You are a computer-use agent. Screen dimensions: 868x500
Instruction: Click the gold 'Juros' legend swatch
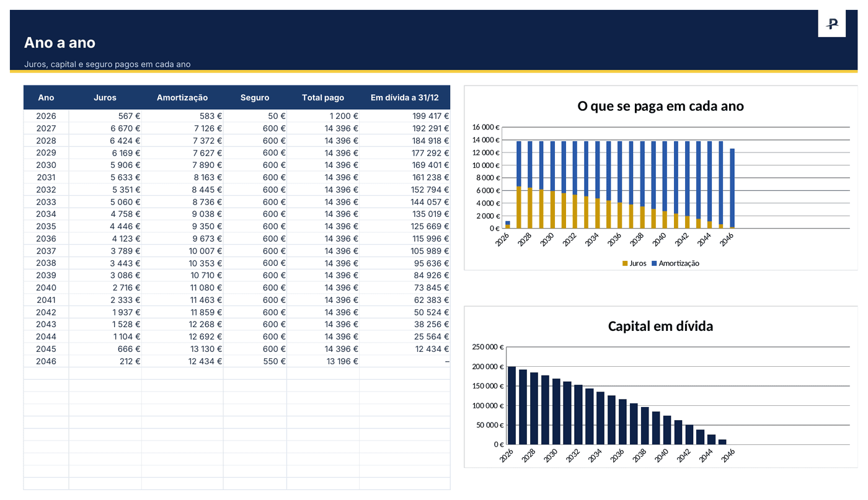click(x=625, y=263)
